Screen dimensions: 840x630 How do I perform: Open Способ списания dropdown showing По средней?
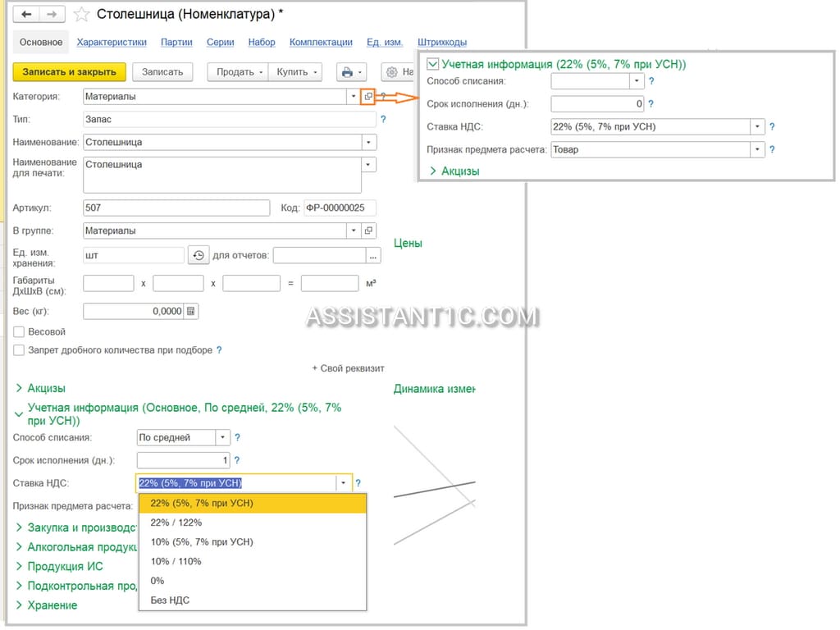[223, 438]
